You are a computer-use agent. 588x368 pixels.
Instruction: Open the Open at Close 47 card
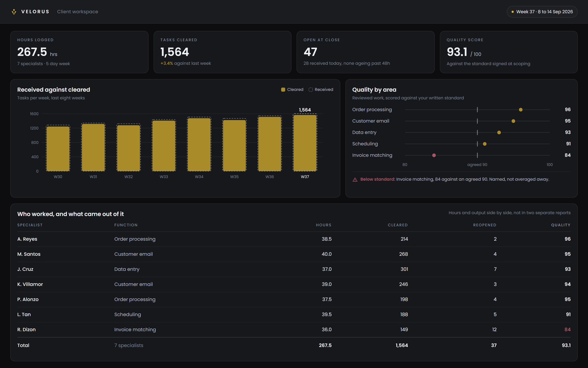click(x=365, y=52)
